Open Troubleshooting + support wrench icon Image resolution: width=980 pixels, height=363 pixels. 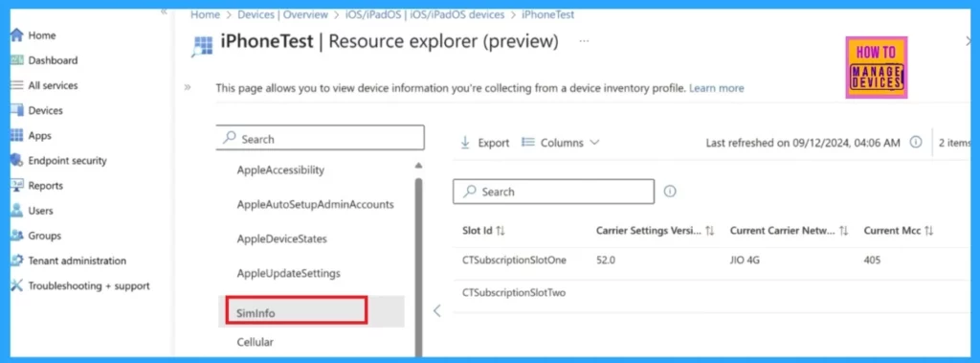17,286
